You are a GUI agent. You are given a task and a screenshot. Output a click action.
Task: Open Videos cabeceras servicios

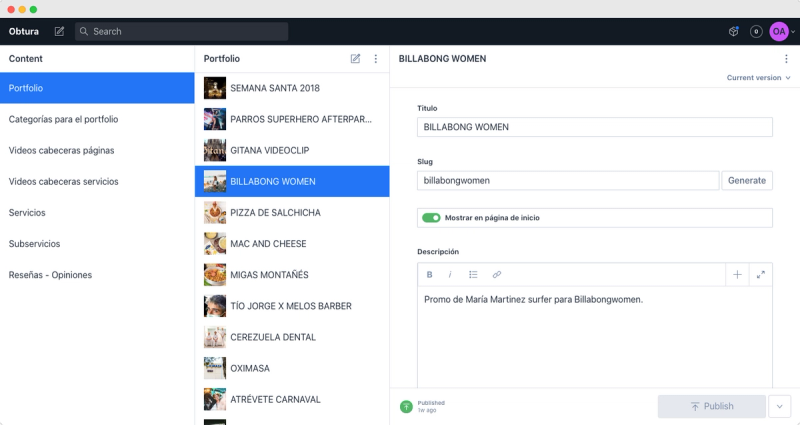(x=97, y=181)
